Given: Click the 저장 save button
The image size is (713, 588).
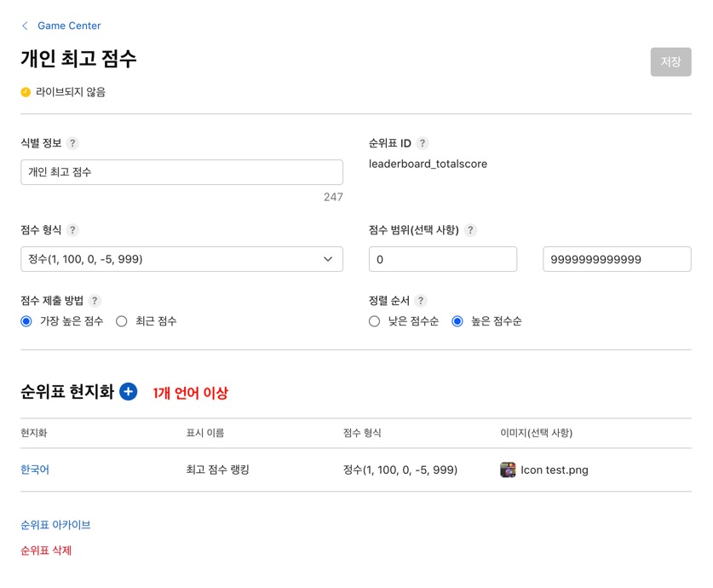Looking at the screenshot, I should [670, 62].
